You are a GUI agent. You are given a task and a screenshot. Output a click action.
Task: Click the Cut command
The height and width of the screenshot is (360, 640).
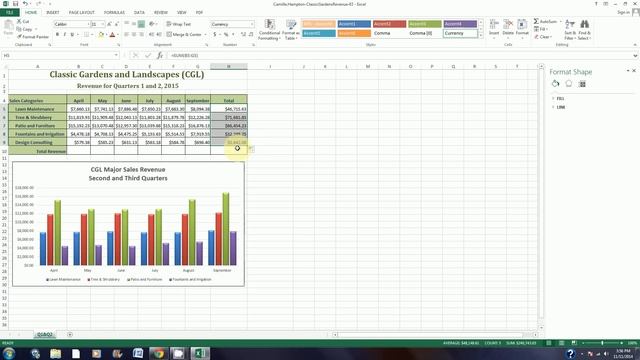point(23,21)
